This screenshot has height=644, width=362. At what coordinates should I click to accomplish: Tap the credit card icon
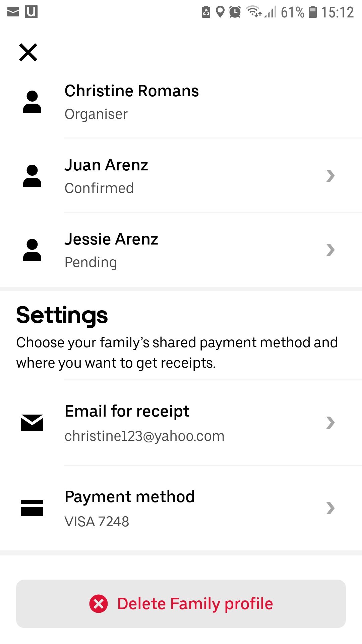pos(32,508)
